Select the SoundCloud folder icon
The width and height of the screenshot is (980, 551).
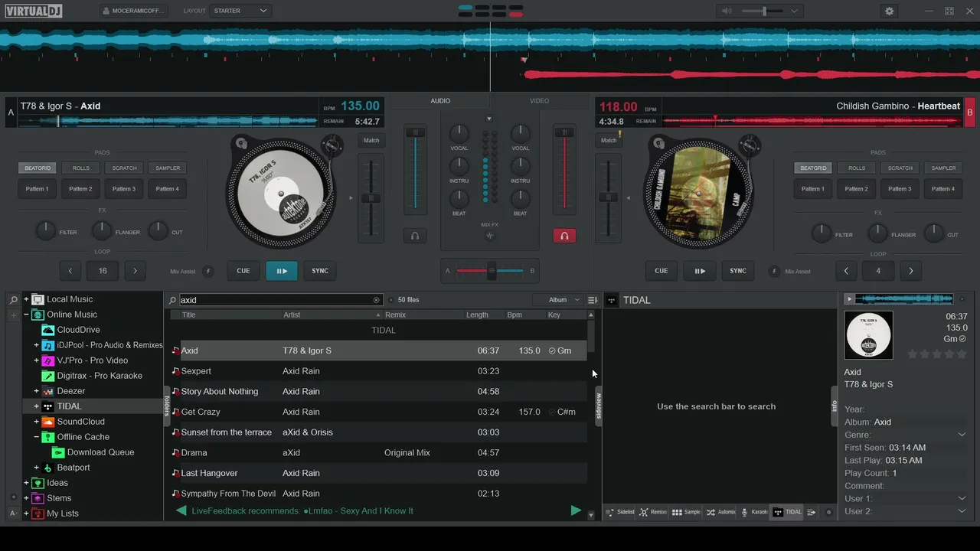tap(48, 422)
